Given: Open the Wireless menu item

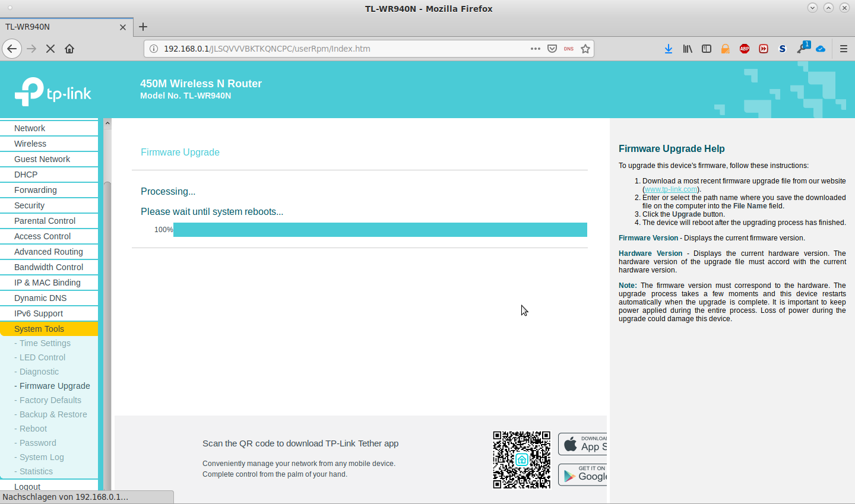Looking at the screenshot, I should tap(30, 144).
